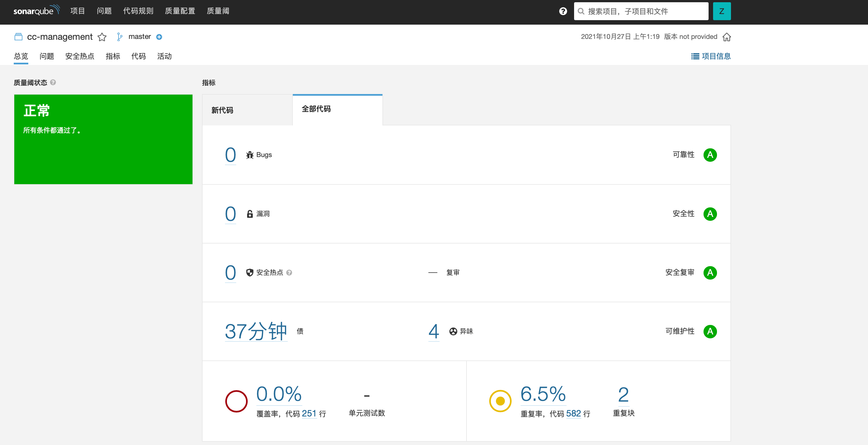The height and width of the screenshot is (445, 868).
Task: Click the home icon beside version info
Action: (727, 37)
